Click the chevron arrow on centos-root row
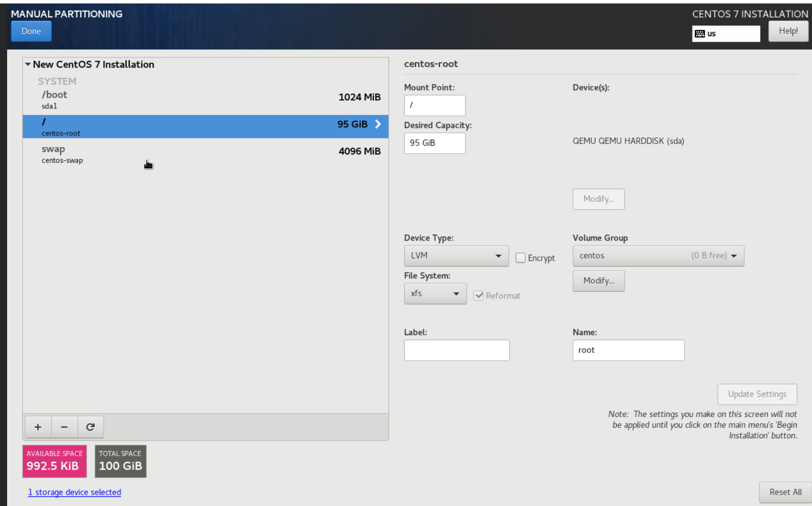812x506 pixels. [x=378, y=124]
